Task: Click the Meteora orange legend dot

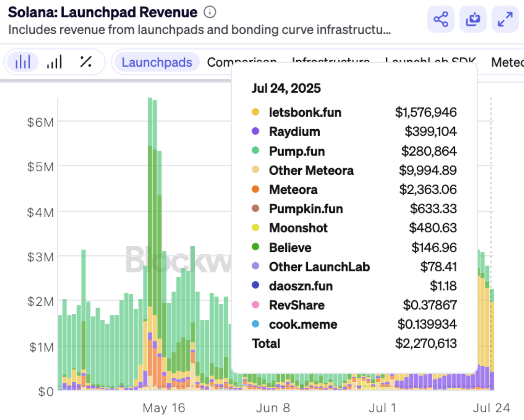Action: click(255, 189)
